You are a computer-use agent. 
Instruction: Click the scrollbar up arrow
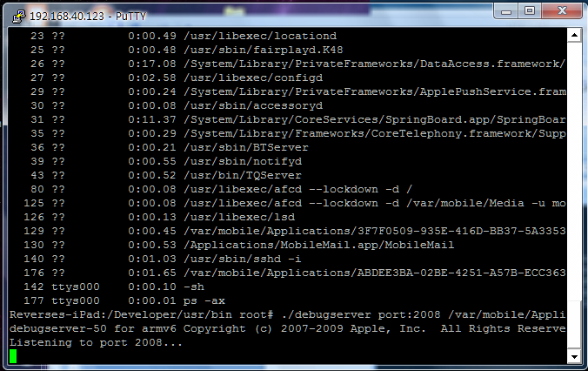tap(573, 34)
